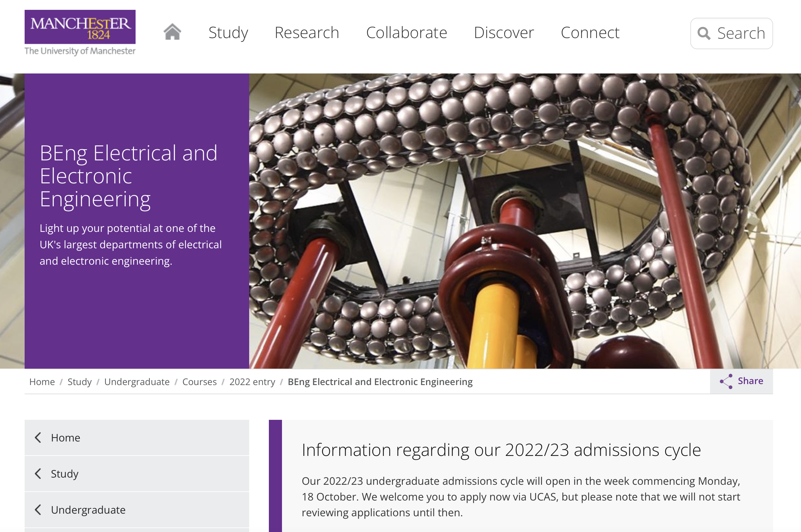
Task: Click the Share button label
Action: 750,381
